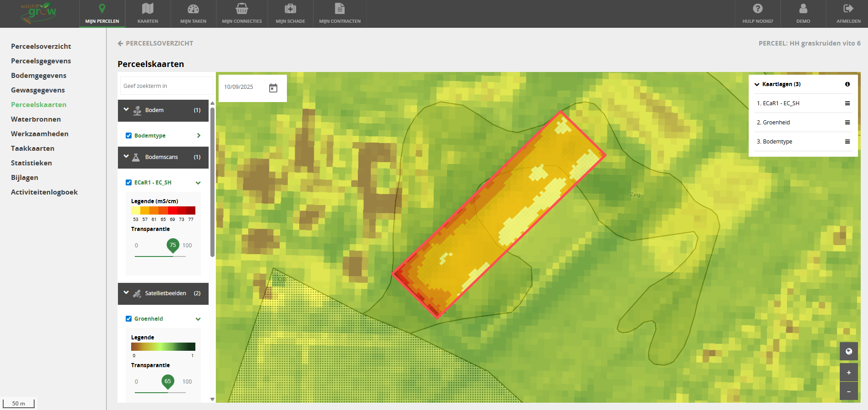The width and height of the screenshot is (868, 410).
Task: Uncheck the Bodemtype checkbox
Action: [129, 136]
